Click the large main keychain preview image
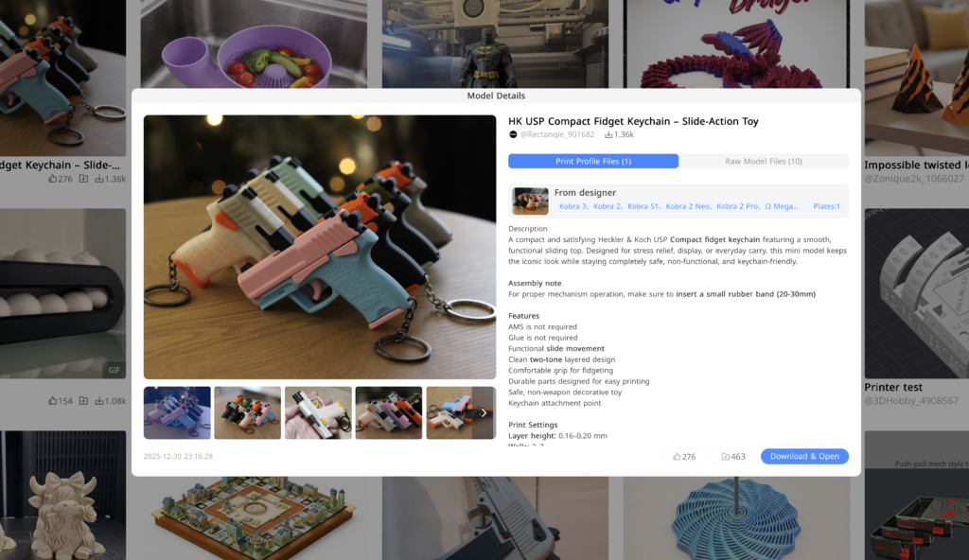This screenshot has width=969, height=560. [320, 247]
